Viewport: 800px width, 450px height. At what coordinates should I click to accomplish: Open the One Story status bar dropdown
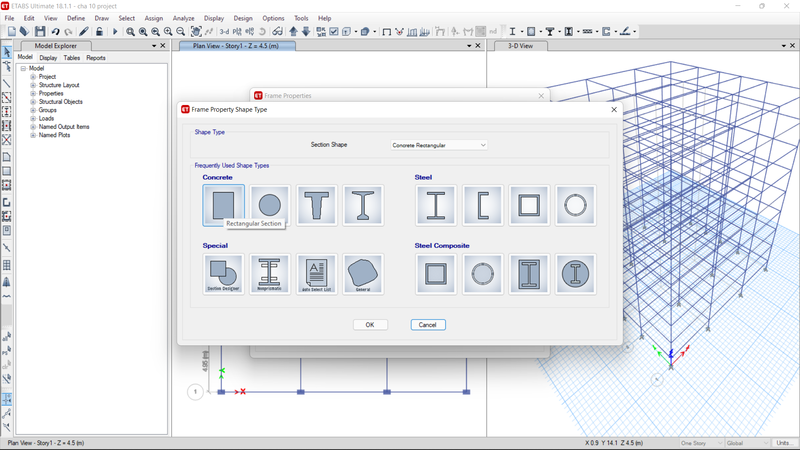pyautogui.click(x=702, y=443)
